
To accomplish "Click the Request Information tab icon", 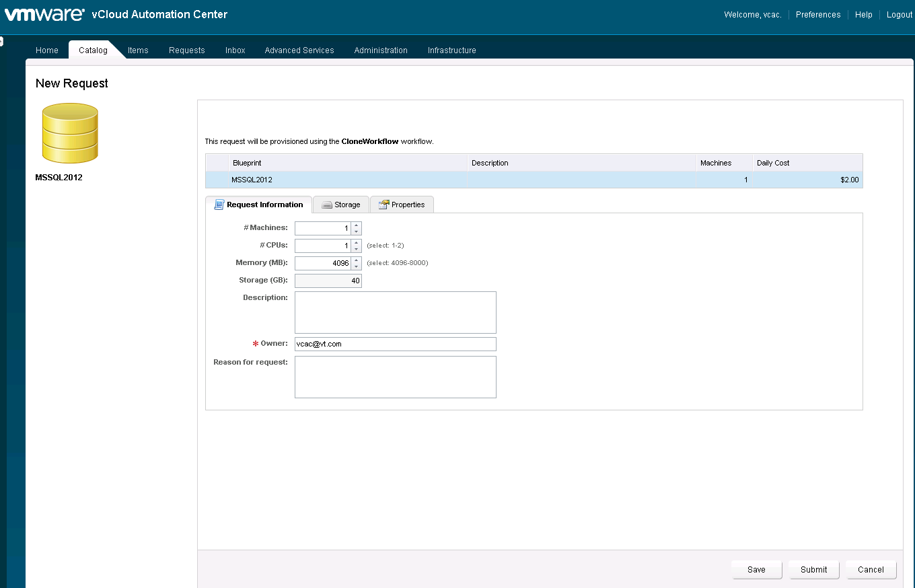I will [x=219, y=205].
